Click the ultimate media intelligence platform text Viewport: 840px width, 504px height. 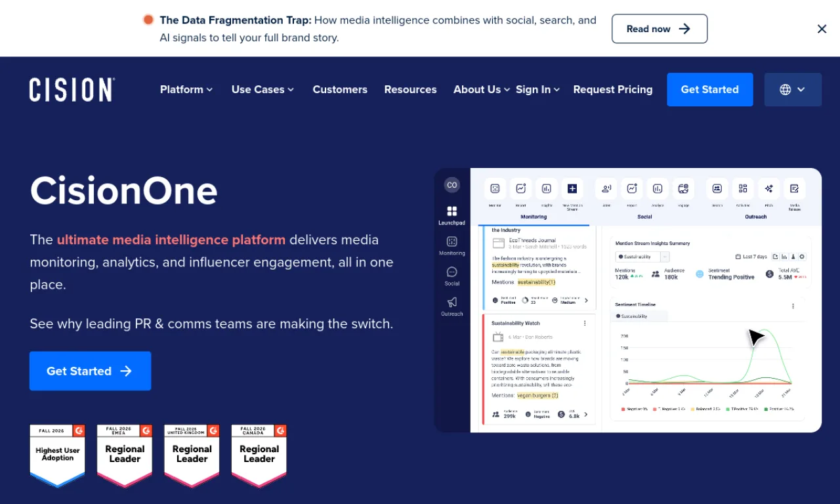pyautogui.click(x=171, y=240)
